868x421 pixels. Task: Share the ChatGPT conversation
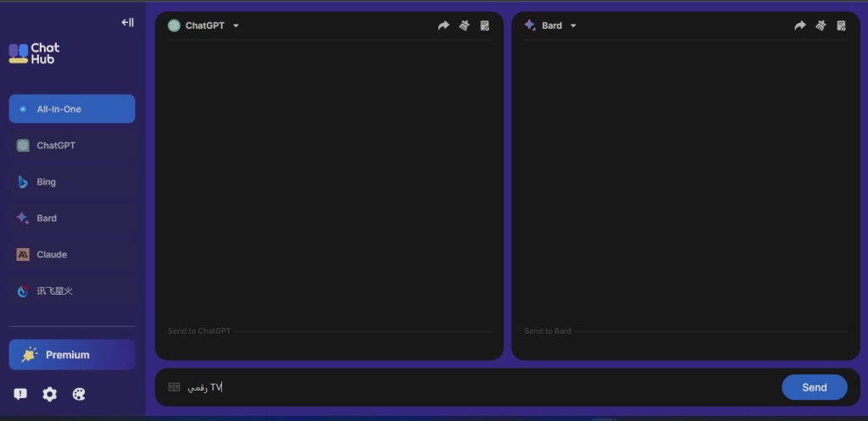(x=443, y=25)
